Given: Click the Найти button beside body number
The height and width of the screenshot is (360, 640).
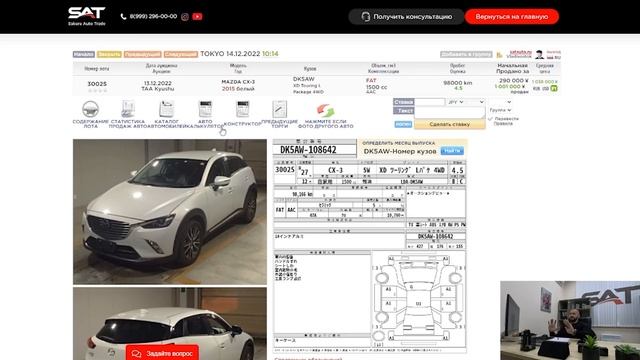Looking at the screenshot, I should pos(452,151).
